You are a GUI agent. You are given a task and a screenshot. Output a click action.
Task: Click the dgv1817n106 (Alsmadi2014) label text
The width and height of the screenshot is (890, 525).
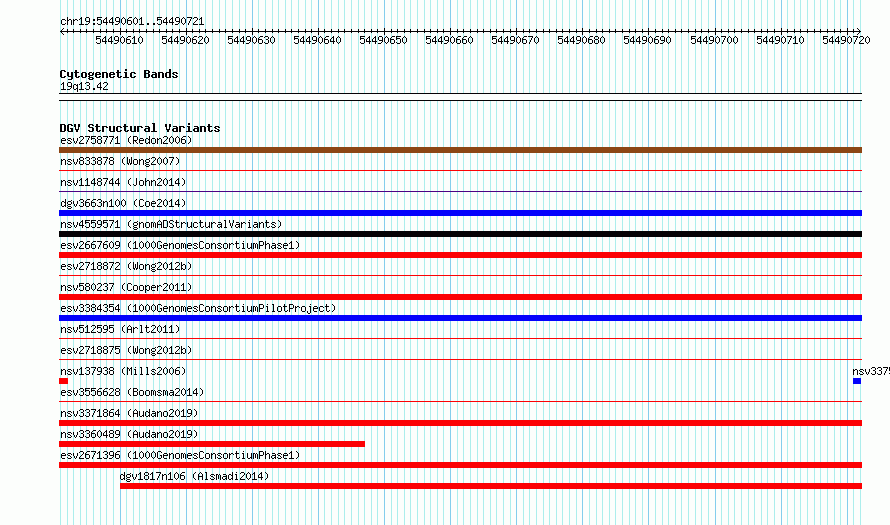194,476
